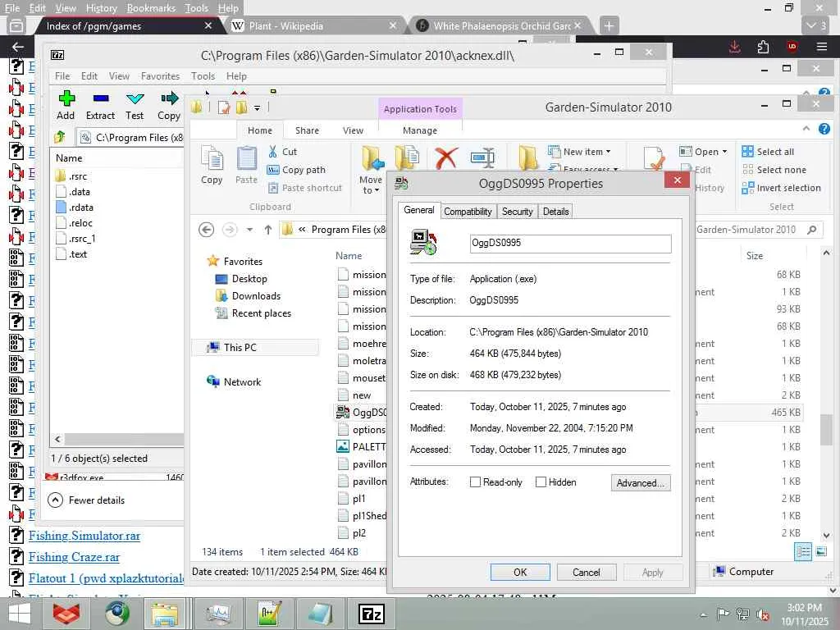Viewport: 840px width, 630px height.
Task: Select the PALETT file in list
Action: point(361,447)
